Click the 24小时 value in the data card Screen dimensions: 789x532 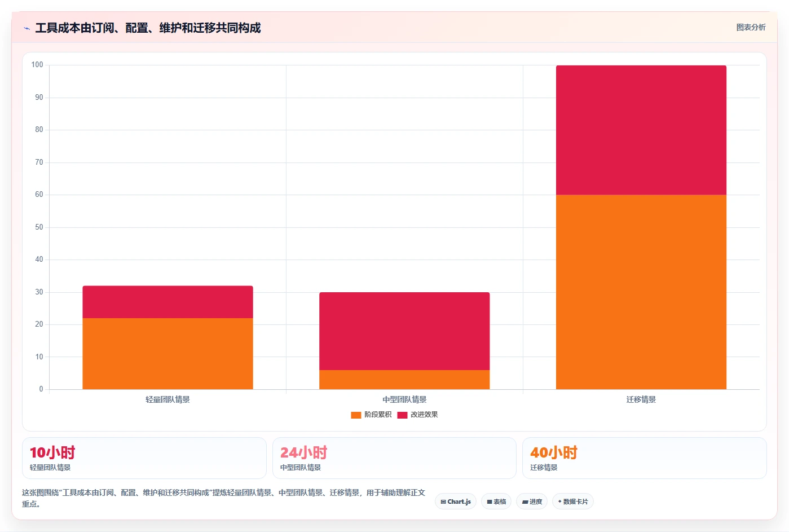coord(303,452)
